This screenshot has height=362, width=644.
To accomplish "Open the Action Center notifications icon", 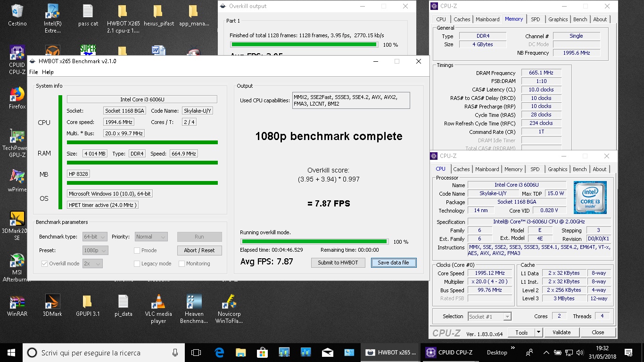I will coord(628,353).
